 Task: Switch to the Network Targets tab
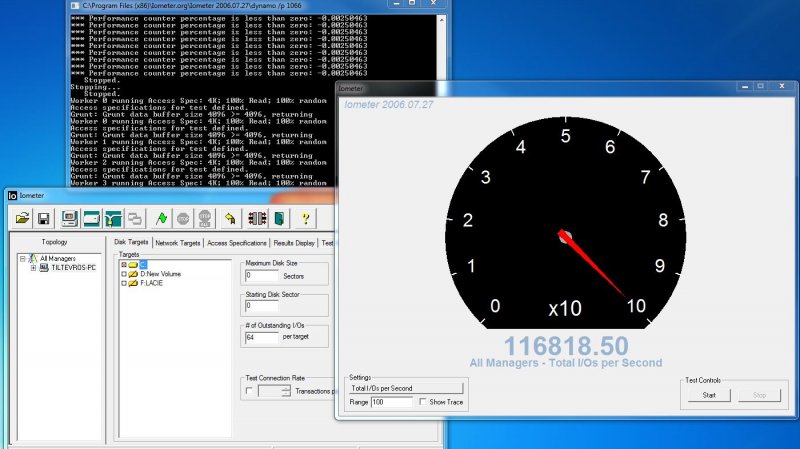coord(178,243)
